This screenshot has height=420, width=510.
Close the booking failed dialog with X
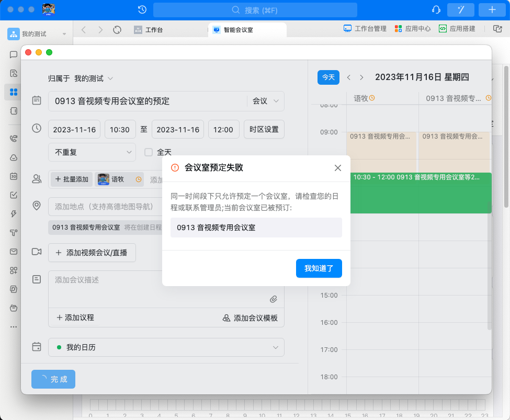[x=337, y=168]
